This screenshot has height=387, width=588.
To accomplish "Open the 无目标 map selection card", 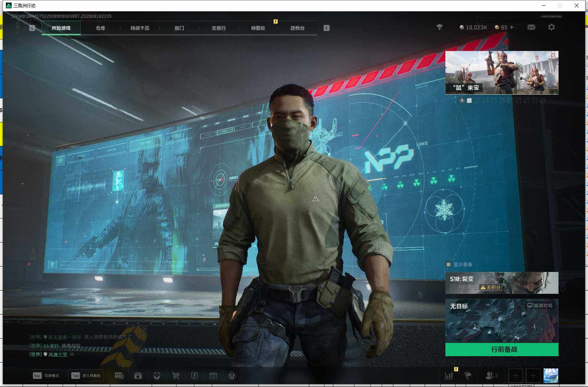I will 502,321.
